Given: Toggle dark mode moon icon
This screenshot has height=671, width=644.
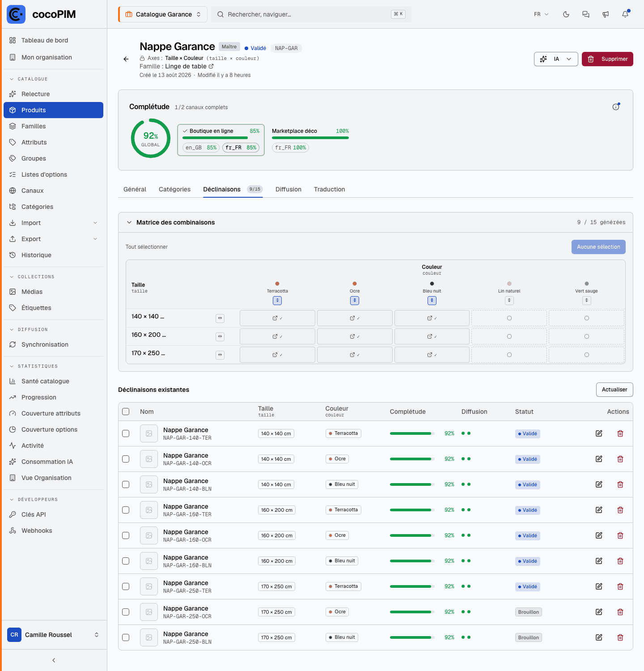Looking at the screenshot, I should tap(566, 14).
